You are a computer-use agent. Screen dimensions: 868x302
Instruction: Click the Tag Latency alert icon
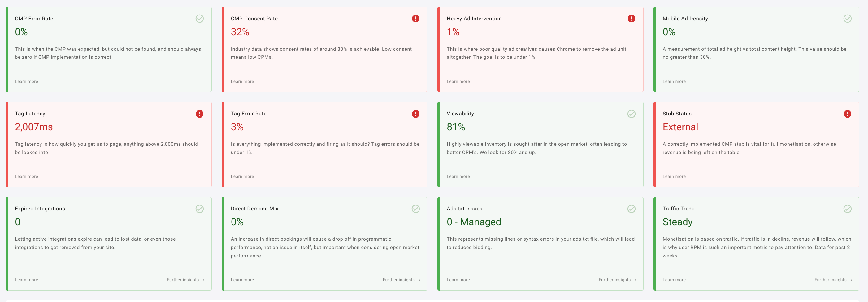pos(199,114)
